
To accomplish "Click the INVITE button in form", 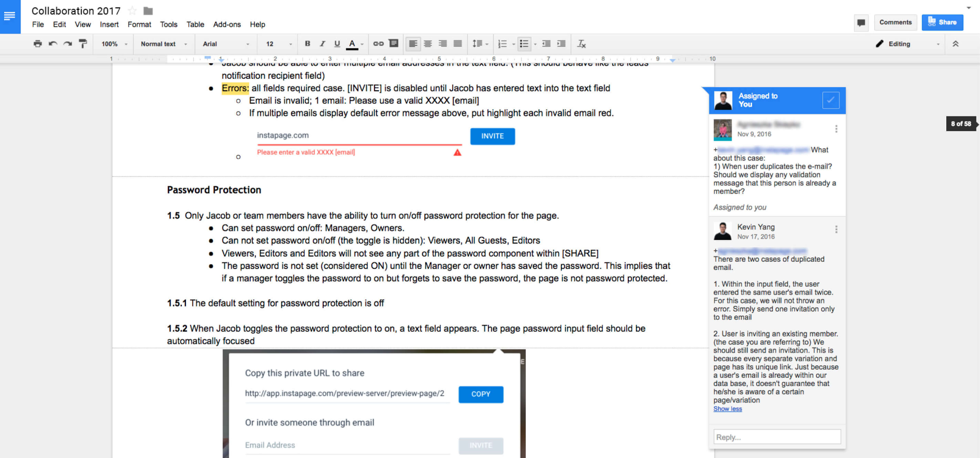I will 493,136.
